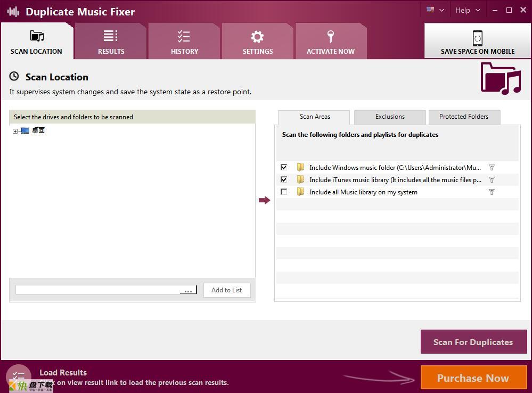This screenshot has height=393, width=532.
Task: Uncheck Include Windows music folder
Action: pyautogui.click(x=284, y=167)
